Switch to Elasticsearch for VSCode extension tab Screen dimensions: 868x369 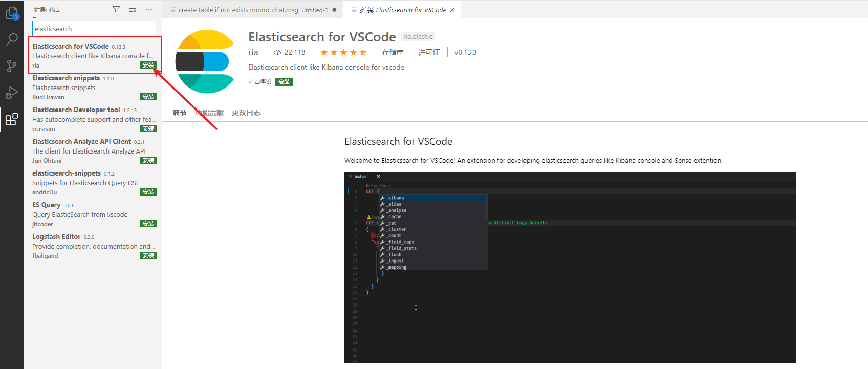[402, 10]
